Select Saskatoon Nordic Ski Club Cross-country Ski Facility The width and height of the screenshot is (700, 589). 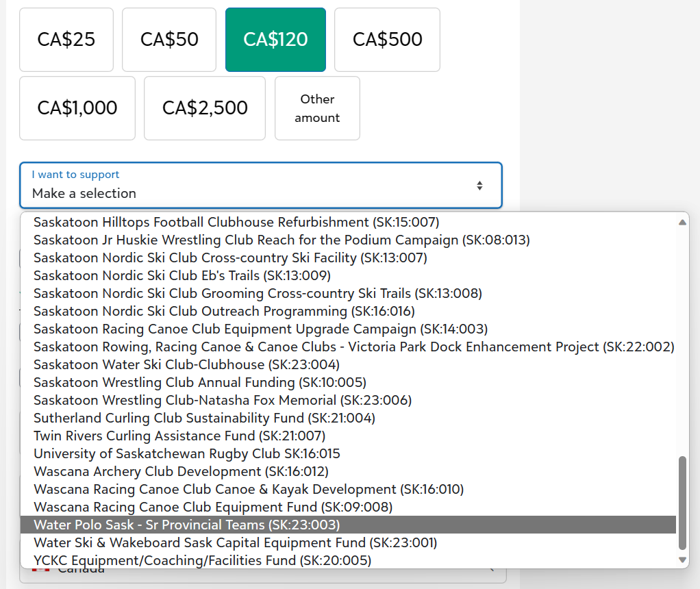pos(348,258)
